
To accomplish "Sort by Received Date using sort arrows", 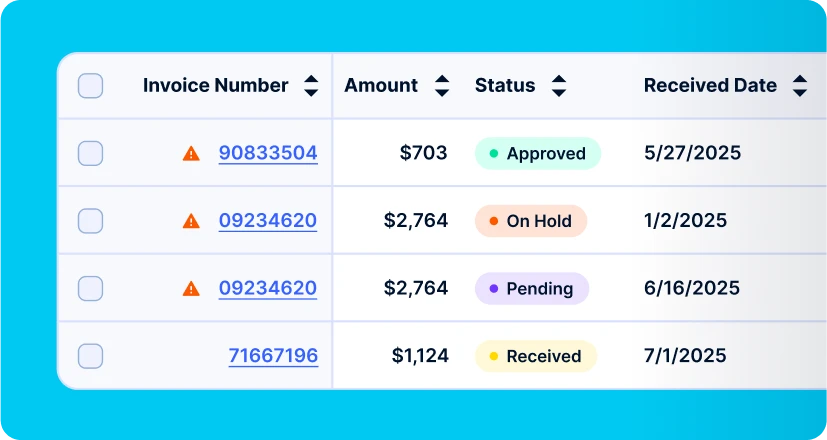I will pos(800,85).
